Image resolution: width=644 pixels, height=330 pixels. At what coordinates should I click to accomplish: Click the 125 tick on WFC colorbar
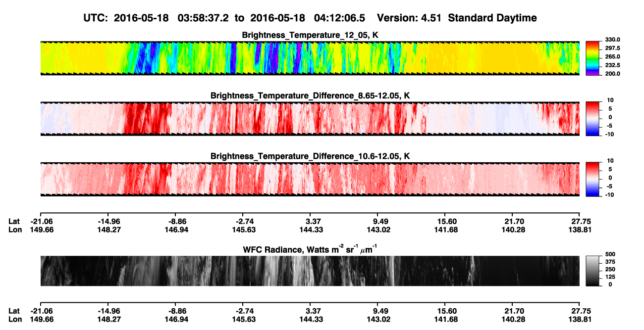pos(610,277)
